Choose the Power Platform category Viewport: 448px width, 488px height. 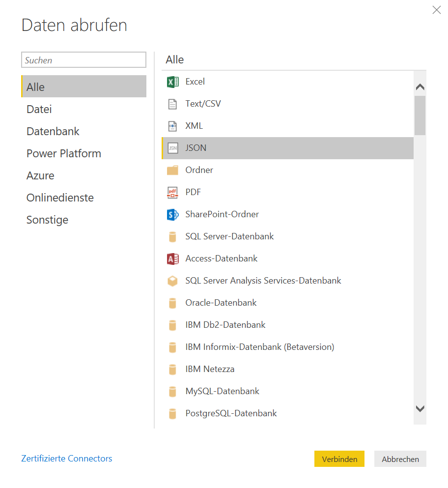(x=84, y=153)
